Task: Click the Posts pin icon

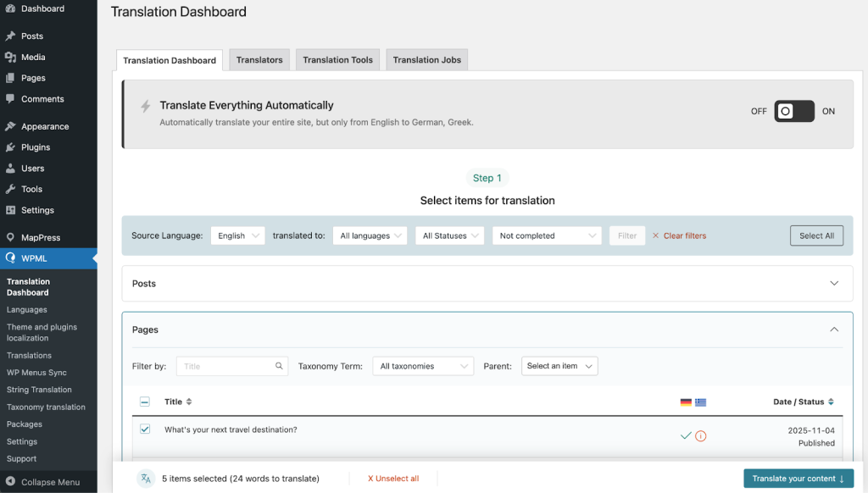Action: click(10, 36)
